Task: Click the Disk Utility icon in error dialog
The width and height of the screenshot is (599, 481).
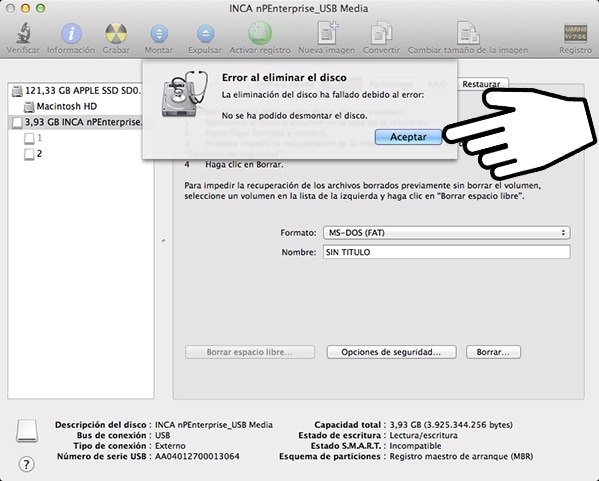Action: pyautogui.click(x=185, y=94)
